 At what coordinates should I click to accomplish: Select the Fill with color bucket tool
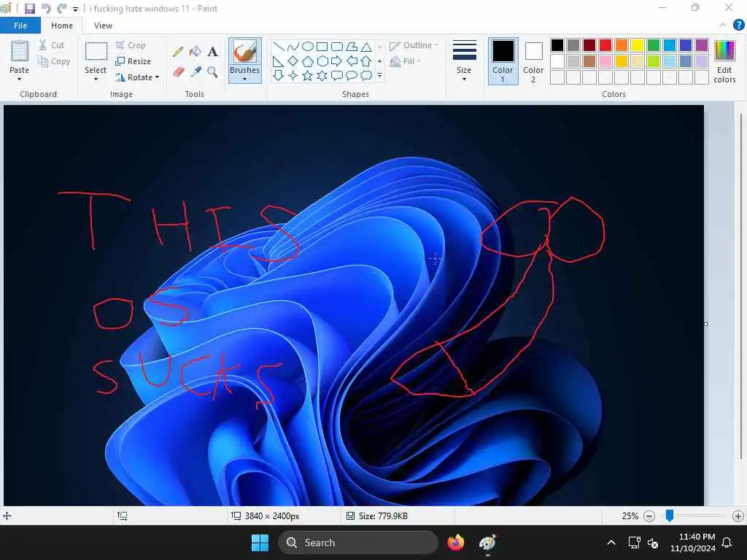pos(196,52)
